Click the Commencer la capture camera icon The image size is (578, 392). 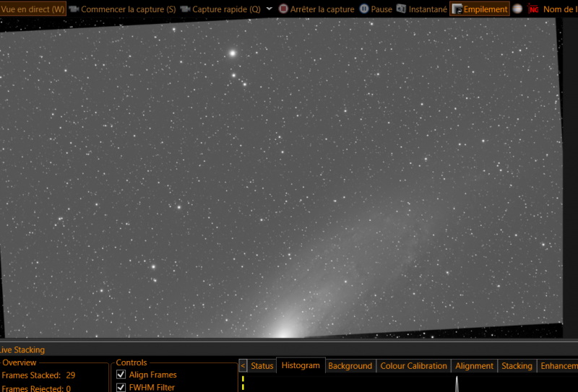point(74,9)
